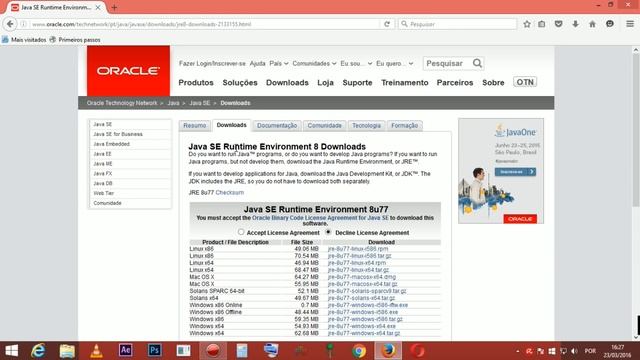Download jre-8u77-windows-i586.exe offline installer

pos(363,312)
